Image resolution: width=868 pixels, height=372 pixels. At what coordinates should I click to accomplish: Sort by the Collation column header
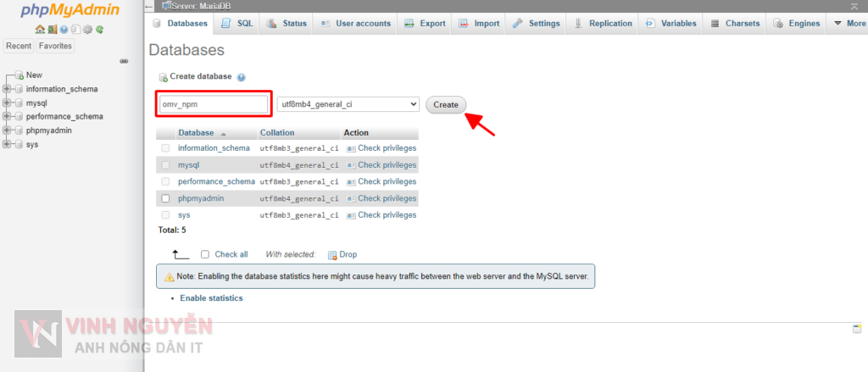(277, 133)
